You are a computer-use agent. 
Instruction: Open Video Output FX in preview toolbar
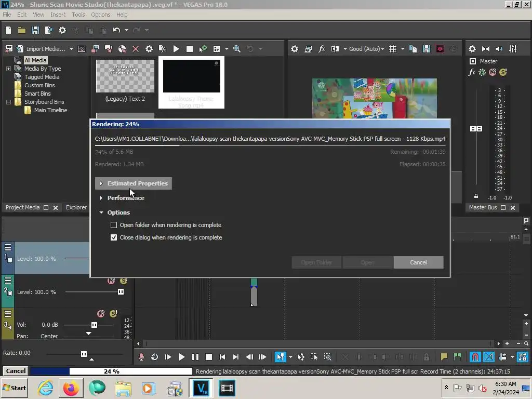322,49
